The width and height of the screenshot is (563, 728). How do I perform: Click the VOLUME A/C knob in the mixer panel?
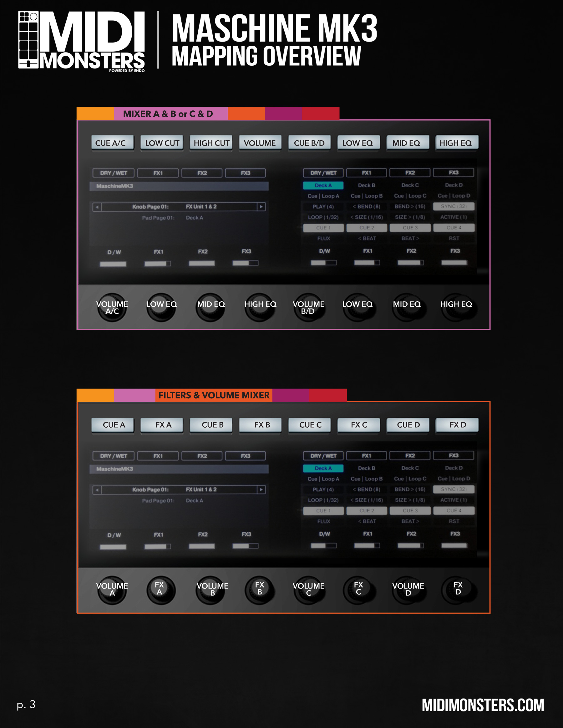coord(112,307)
